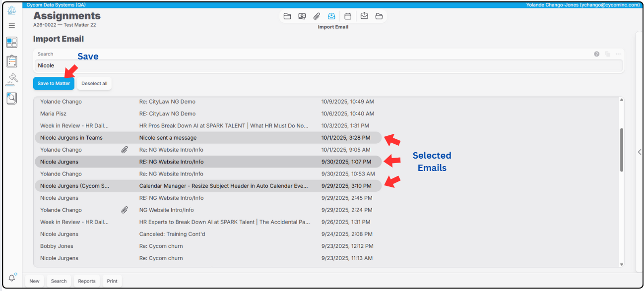Select Bobby Jones Re: Cycom churn email
Viewport: 644px width, 291px height.
tap(208, 246)
